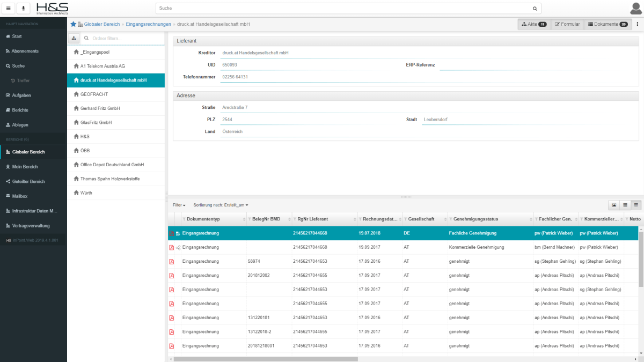Open PDF icon of BelegNr 58974 row

(172, 261)
